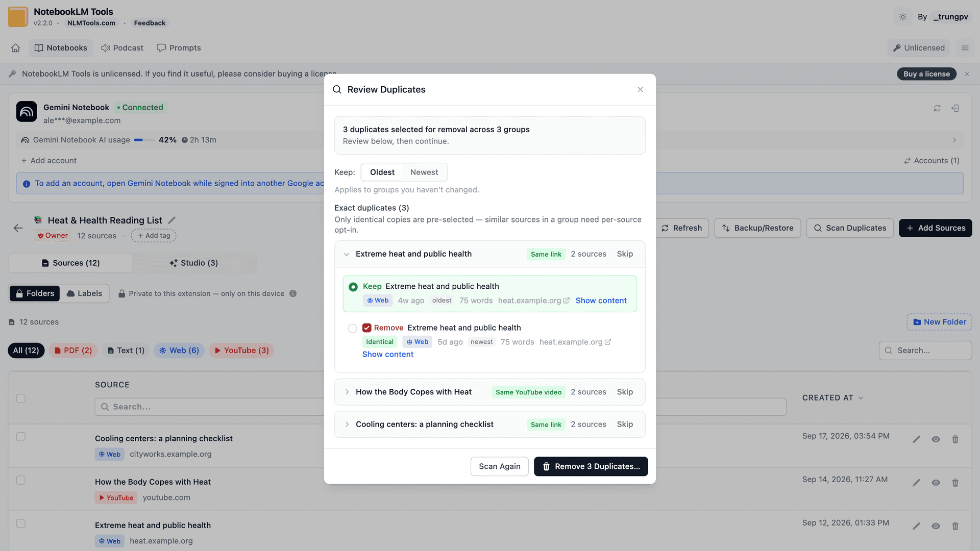
Task: Click the AI usage progress bar
Action: [144, 140]
